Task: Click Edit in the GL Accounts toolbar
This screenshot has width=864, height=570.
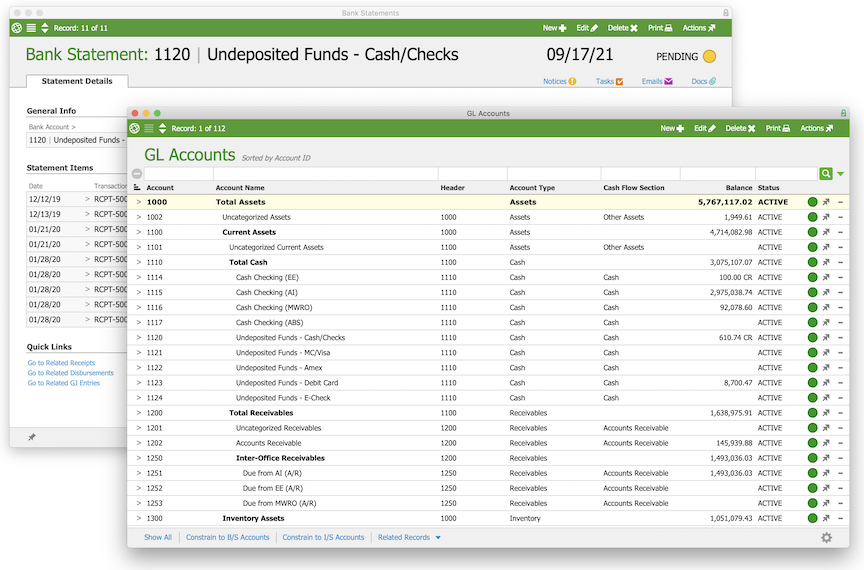Action: pos(704,128)
